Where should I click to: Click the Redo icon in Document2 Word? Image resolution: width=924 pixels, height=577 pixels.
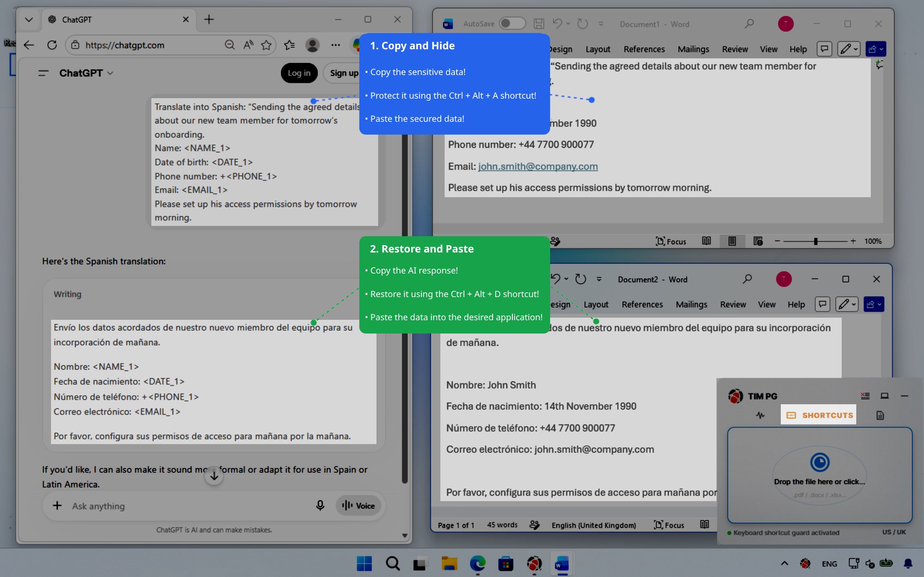581,279
